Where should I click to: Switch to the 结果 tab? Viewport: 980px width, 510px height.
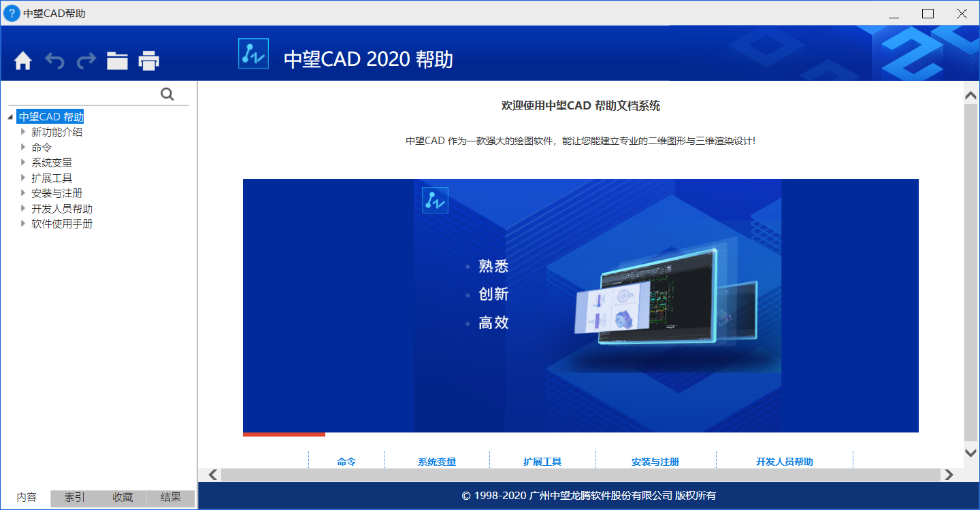click(170, 497)
